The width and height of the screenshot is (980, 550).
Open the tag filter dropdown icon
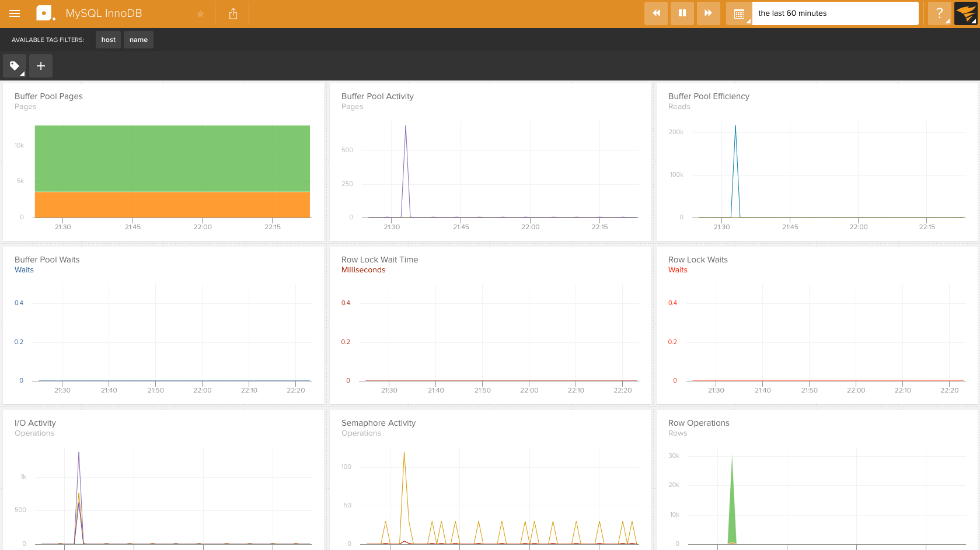(15, 66)
